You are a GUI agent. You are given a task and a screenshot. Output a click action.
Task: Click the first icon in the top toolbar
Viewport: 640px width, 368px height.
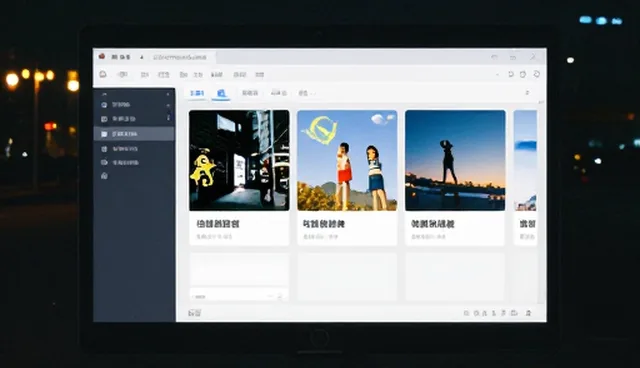coord(103,74)
